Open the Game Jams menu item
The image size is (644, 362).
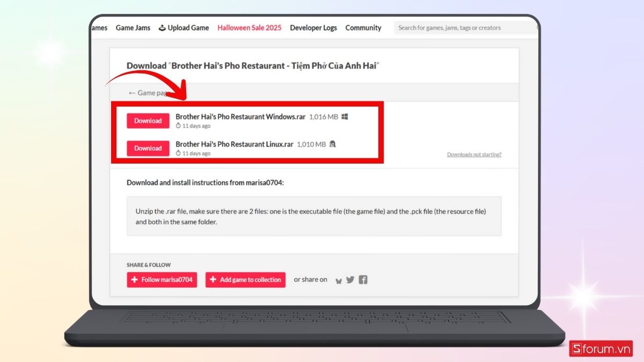pyautogui.click(x=133, y=28)
